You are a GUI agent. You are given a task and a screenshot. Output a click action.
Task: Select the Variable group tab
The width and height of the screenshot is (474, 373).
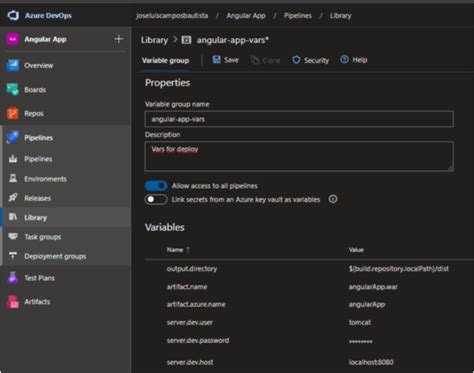click(166, 60)
